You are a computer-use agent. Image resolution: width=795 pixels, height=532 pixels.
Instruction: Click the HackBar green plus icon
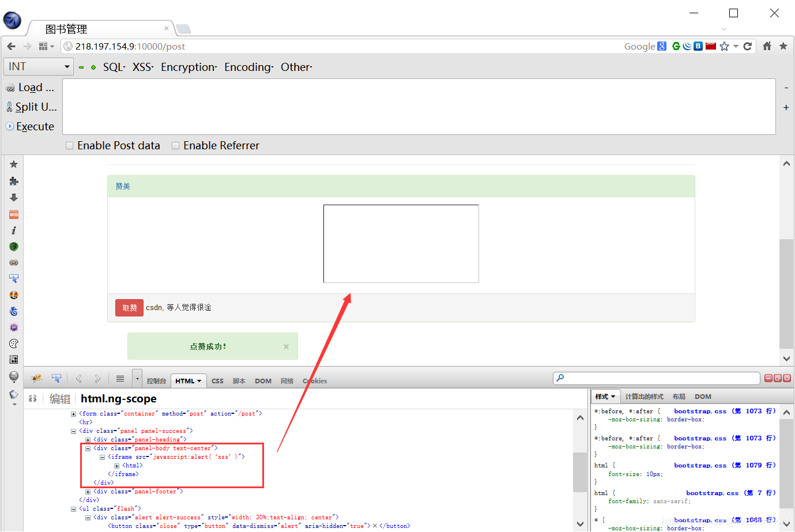(x=93, y=67)
